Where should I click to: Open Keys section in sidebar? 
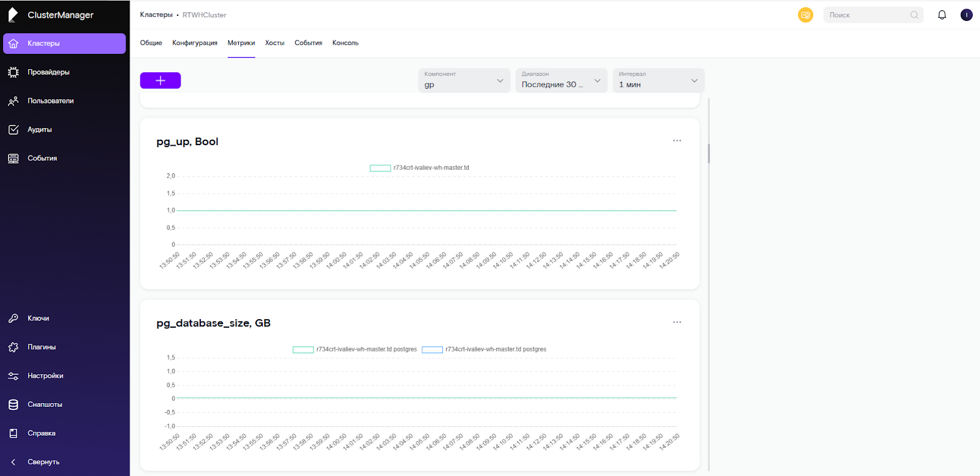click(x=38, y=319)
